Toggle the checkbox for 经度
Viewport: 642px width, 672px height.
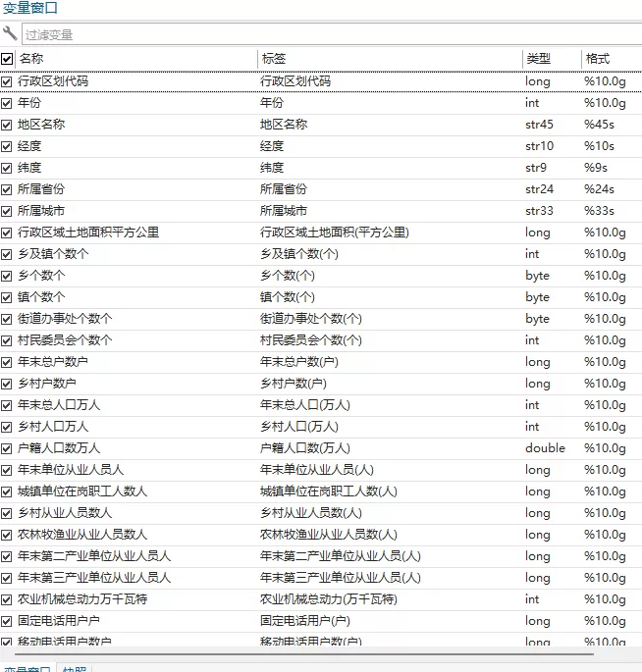click(x=8, y=146)
